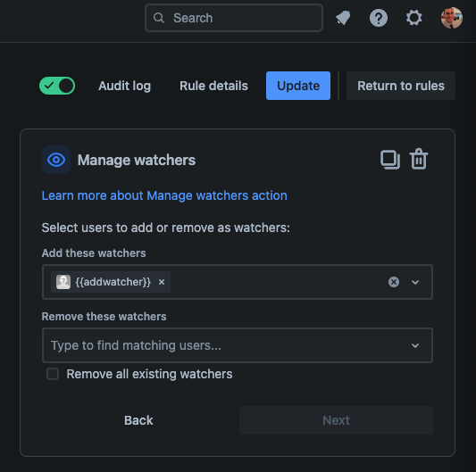476x472 pixels.
Task: Focus the Search field
Action: click(234, 18)
